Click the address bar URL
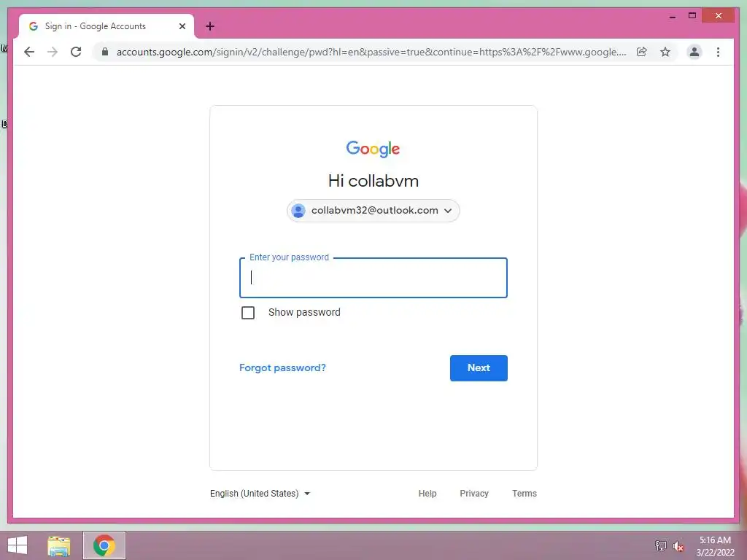The width and height of the screenshot is (747, 560). [x=371, y=52]
